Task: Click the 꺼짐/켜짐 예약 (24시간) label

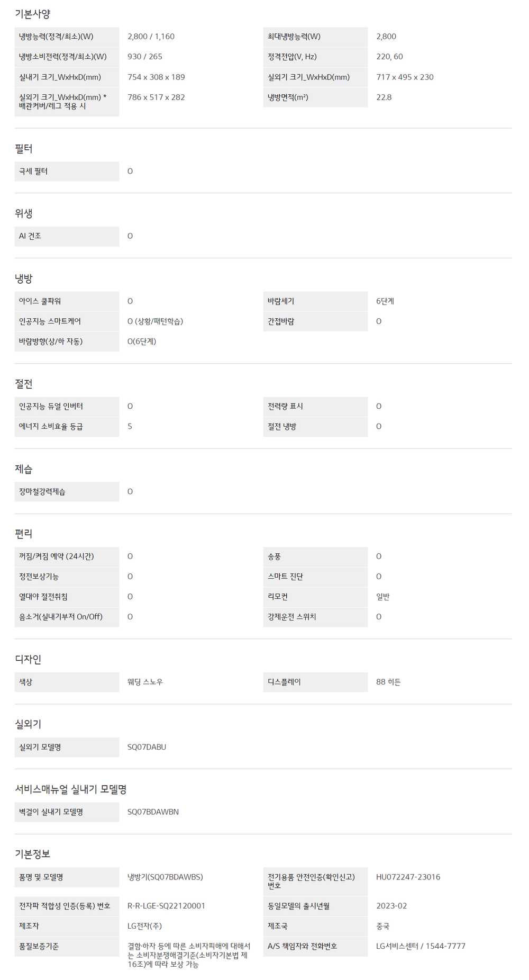Action: click(x=56, y=556)
